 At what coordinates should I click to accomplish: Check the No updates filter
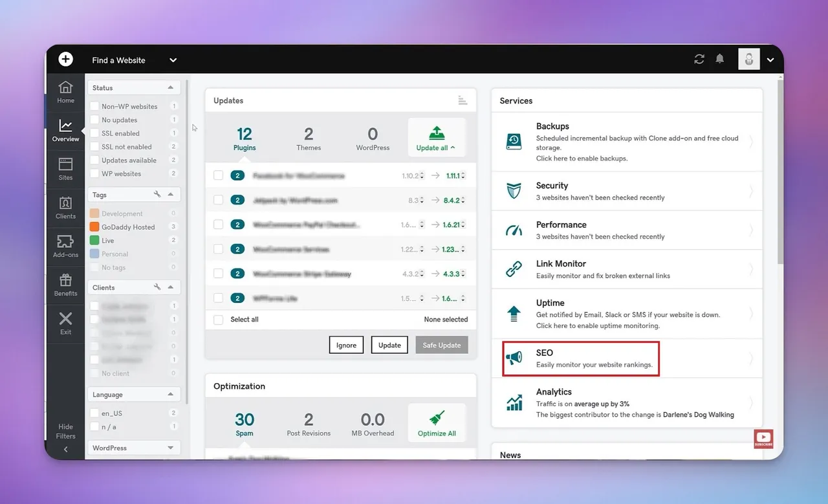point(94,120)
